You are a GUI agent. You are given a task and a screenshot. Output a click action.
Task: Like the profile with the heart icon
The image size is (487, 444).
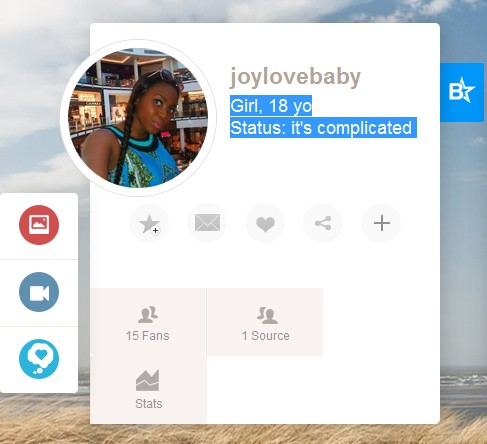click(265, 223)
